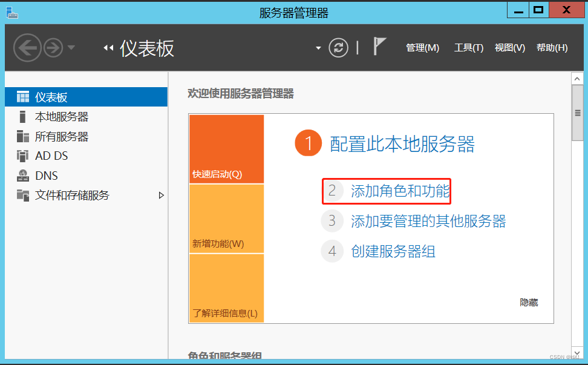Open the 管理(M) menu
The height and width of the screenshot is (365, 588).
click(x=422, y=47)
